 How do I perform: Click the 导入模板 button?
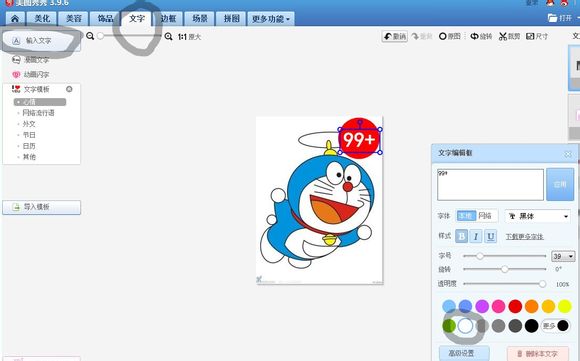(41, 207)
